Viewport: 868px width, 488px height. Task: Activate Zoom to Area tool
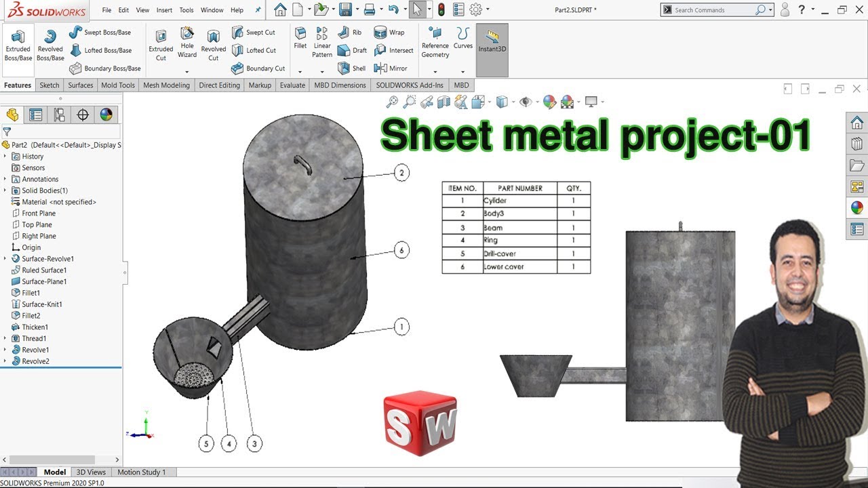pyautogui.click(x=410, y=102)
